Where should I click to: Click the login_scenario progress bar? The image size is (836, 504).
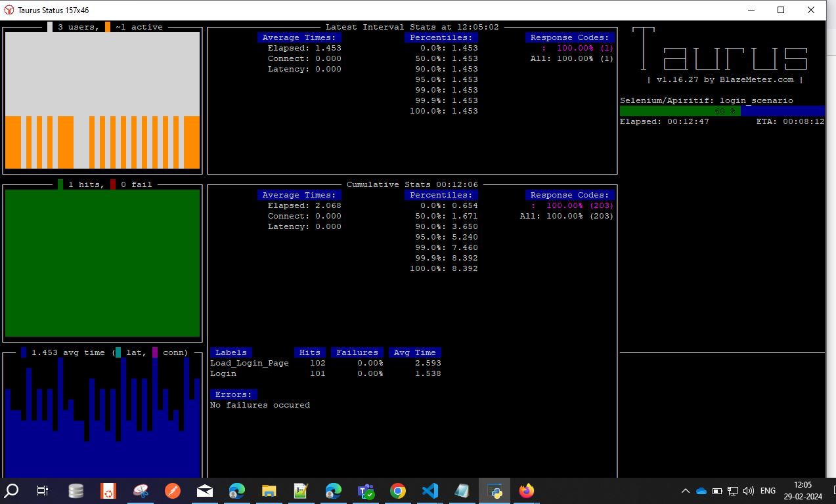click(722, 111)
